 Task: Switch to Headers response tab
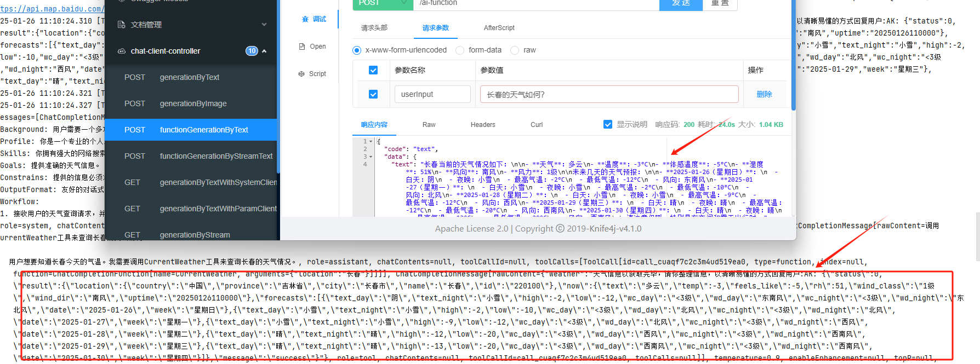[x=483, y=125]
